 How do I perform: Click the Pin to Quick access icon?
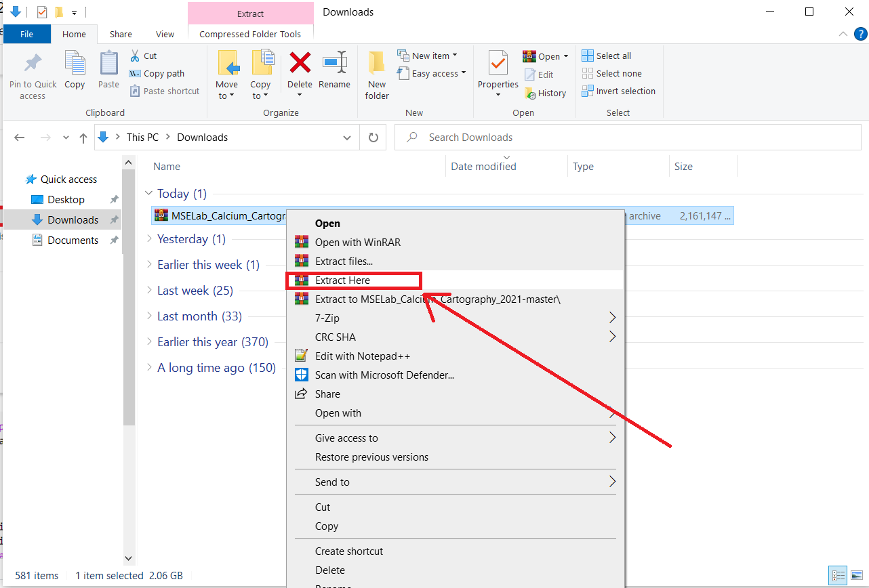coord(33,64)
